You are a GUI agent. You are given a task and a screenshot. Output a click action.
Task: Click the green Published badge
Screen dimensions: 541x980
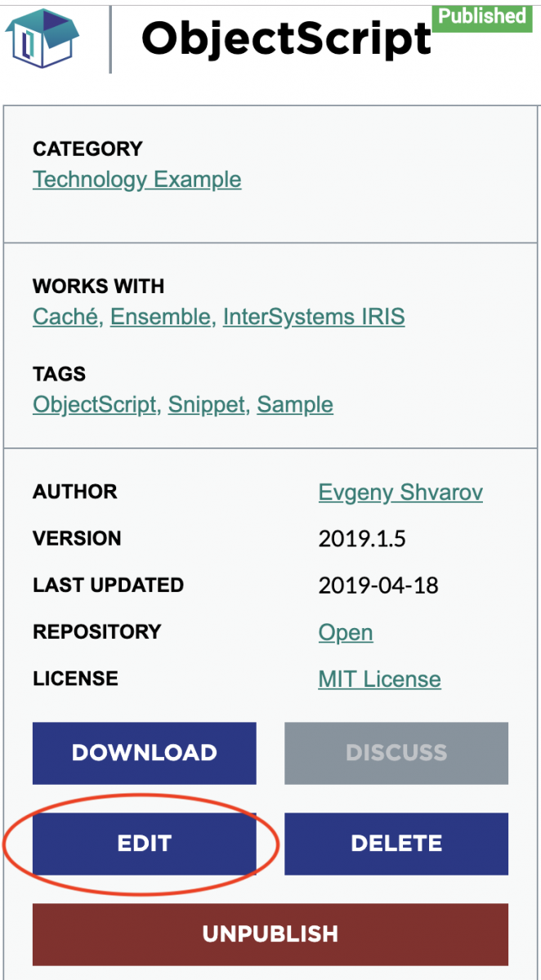[x=481, y=16]
